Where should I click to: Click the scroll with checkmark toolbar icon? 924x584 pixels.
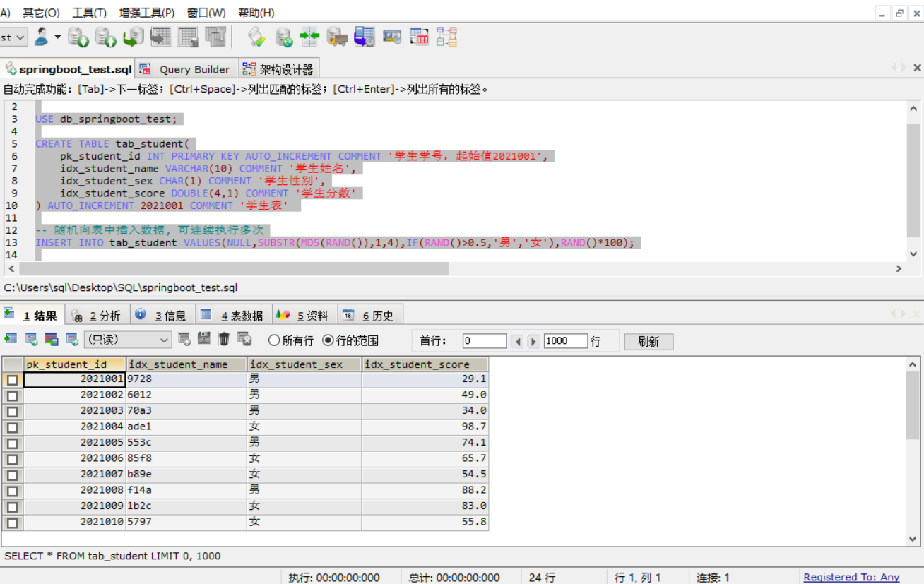[256, 37]
